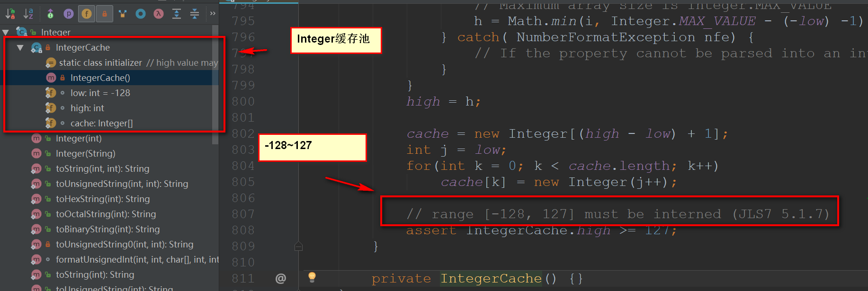
Task: Toggle Show Anonymous Classes hierarchy icon
Action: 123,14
